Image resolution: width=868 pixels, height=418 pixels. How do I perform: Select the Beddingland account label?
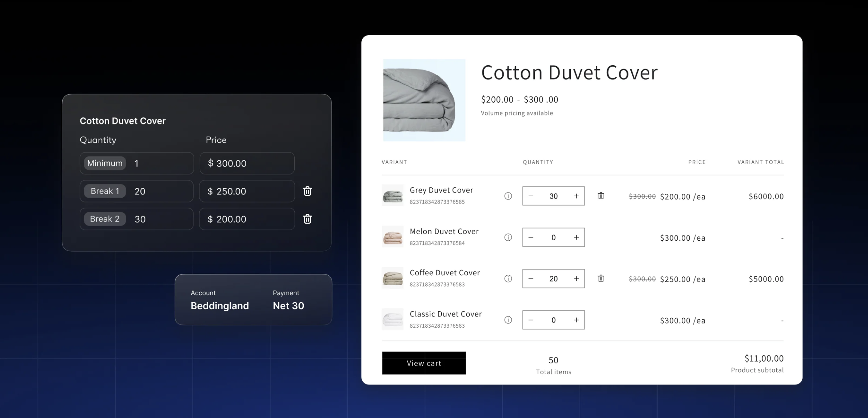coord(220,305)
